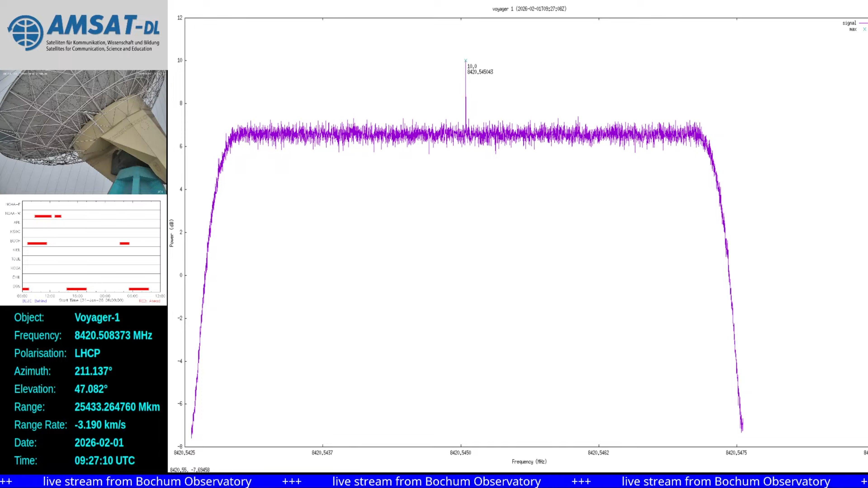Screen dimensions: 868x488
Task: Click the 09:27:10 UTC time readout
Action: [x=104, y=460]
